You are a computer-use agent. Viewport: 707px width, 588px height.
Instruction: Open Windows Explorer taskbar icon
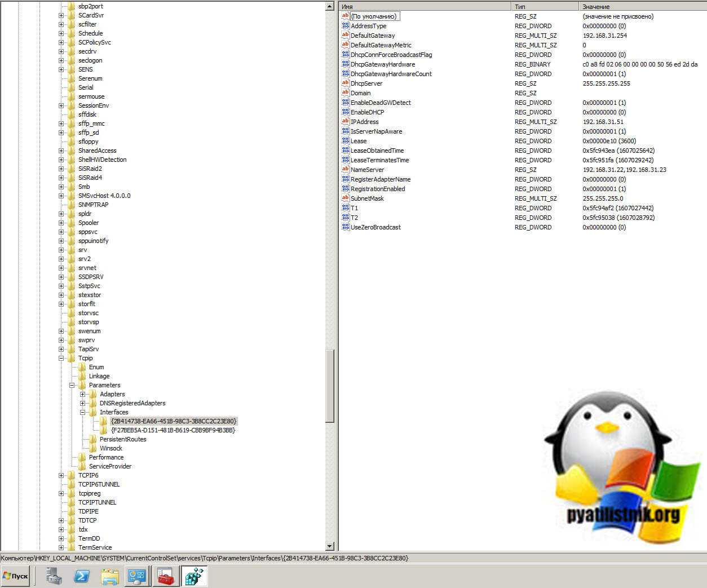pos(109,576)
